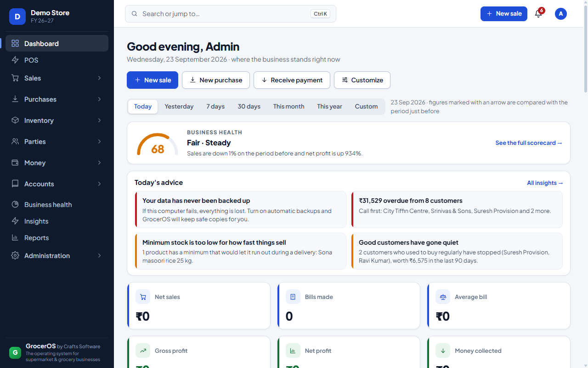Image resolution: width=588 pixels, height=368 pixels.
Task: Click the Receive payment button
Action: point(292,80)
